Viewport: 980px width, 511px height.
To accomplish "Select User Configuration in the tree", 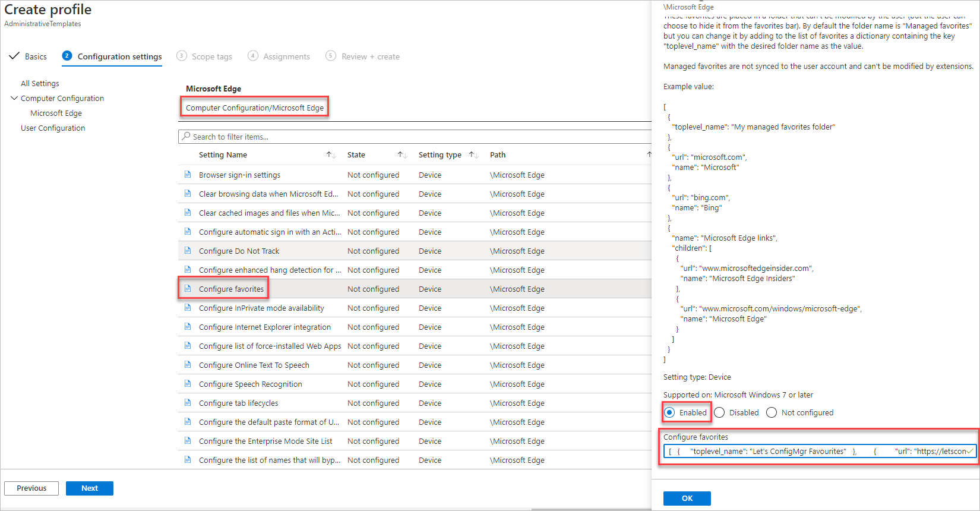I will tap(53, 128).
